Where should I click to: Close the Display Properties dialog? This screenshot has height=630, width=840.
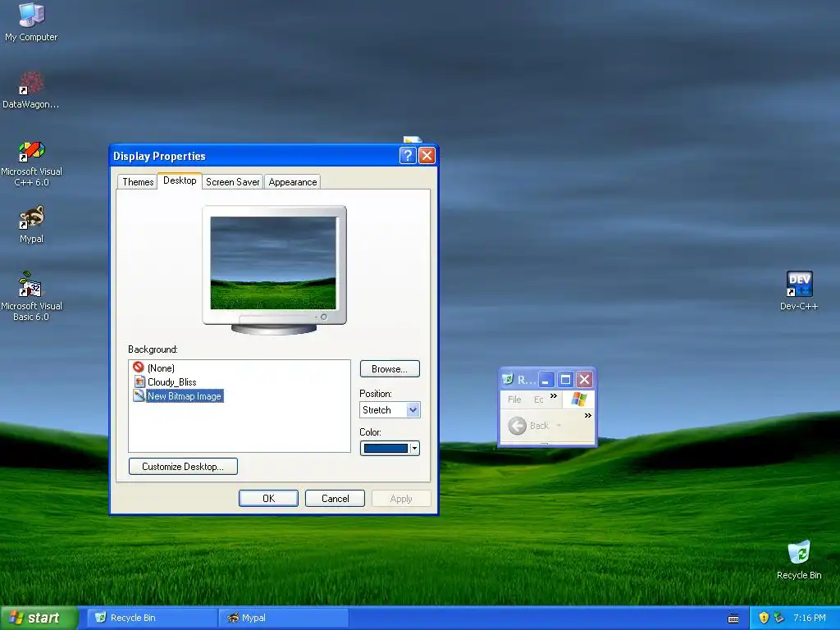(427, 155)
